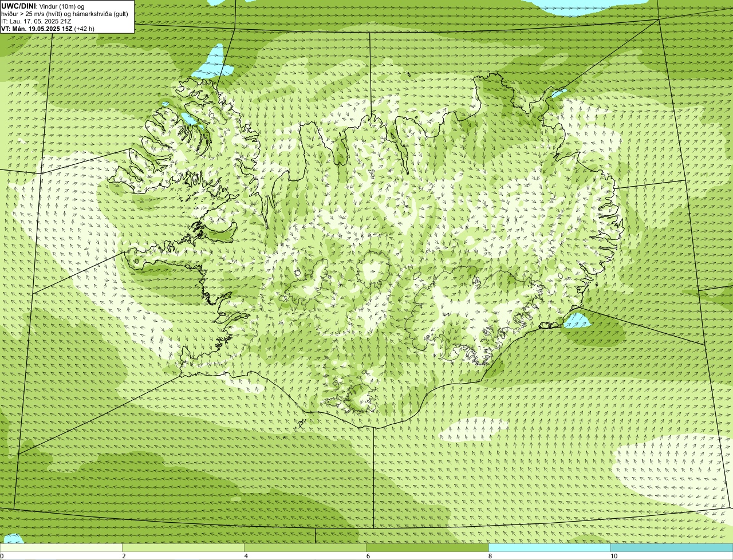Click the "VT: Mán. 19.05.2025 15Z (+42 h)" line
733x560 pixels.
[48, 29]
